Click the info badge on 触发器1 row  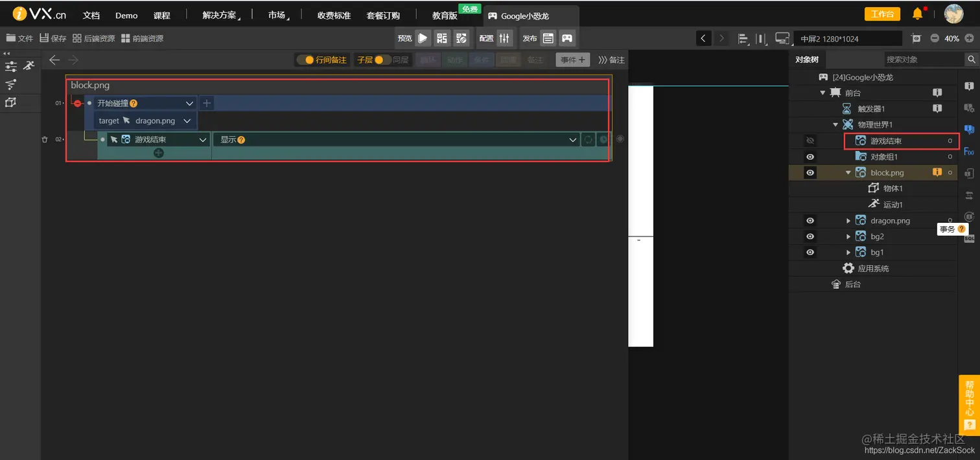coord(937,109)
